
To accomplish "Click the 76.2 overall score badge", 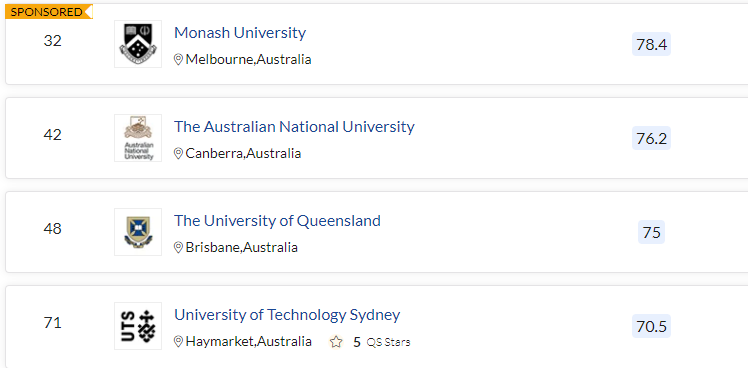I will [651, 138].
